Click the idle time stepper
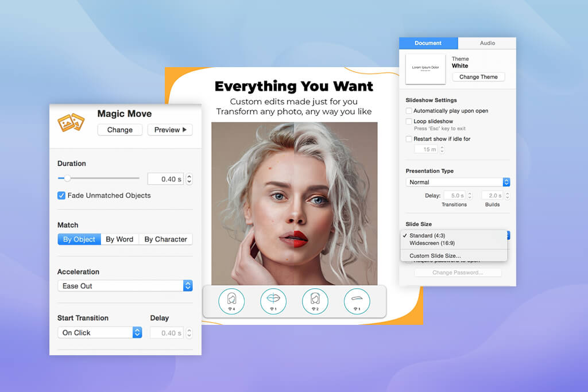The image size is (588, 392). click(442, 150)
